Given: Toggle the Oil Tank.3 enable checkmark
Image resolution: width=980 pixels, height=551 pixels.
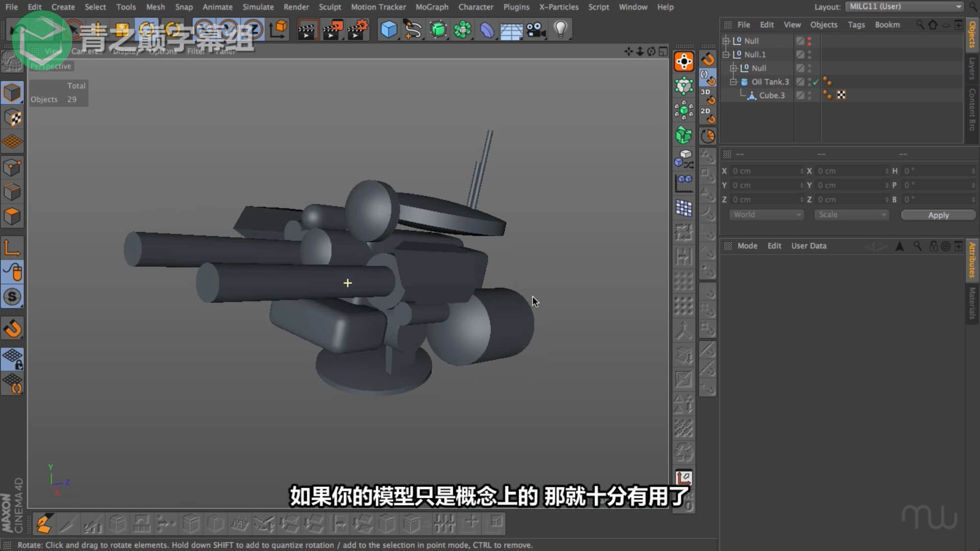Looking at the screenshot, I should (816, 82).
